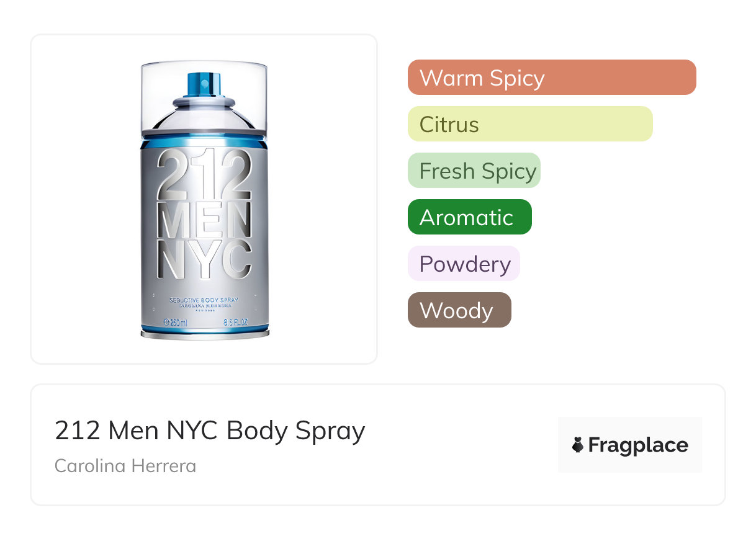Screen dimensions: 756x536
Task: Open the Carolina Herrera brand link
Action: 125,465
